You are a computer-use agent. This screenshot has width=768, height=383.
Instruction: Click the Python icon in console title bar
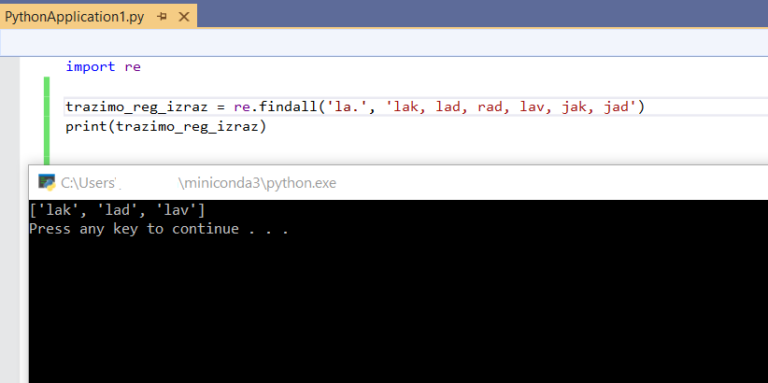[47, 182]
